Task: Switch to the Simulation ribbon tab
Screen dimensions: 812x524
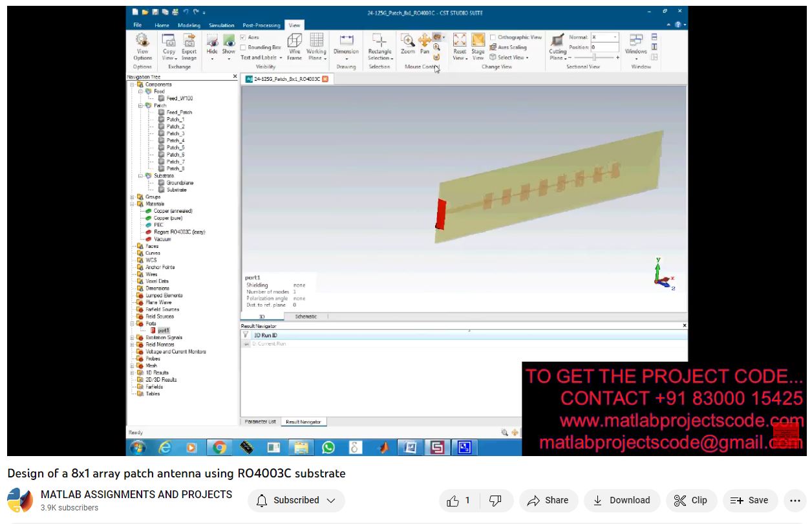Action: pos(222,25)
